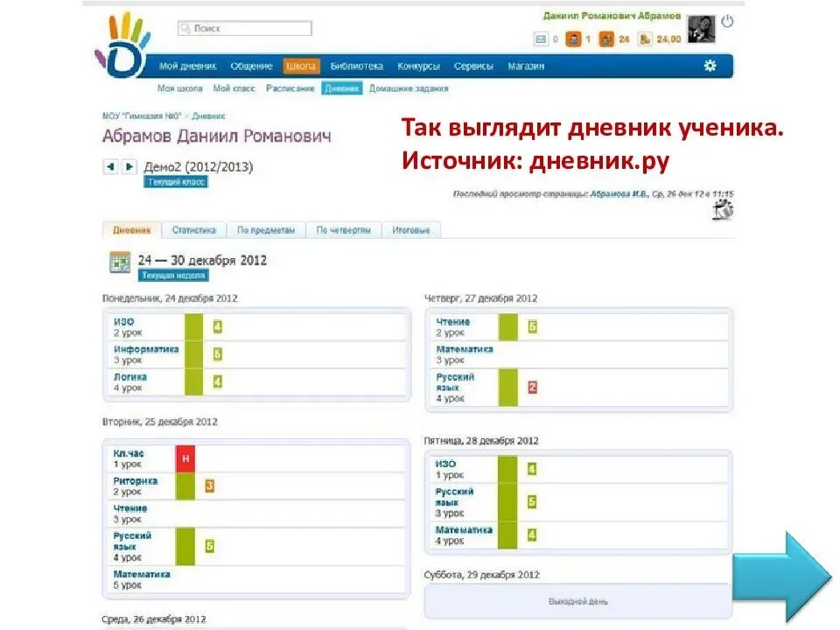Click grade 4 for Friday Математика
Viewport: 840px width, 630px height.
[531, 535]
